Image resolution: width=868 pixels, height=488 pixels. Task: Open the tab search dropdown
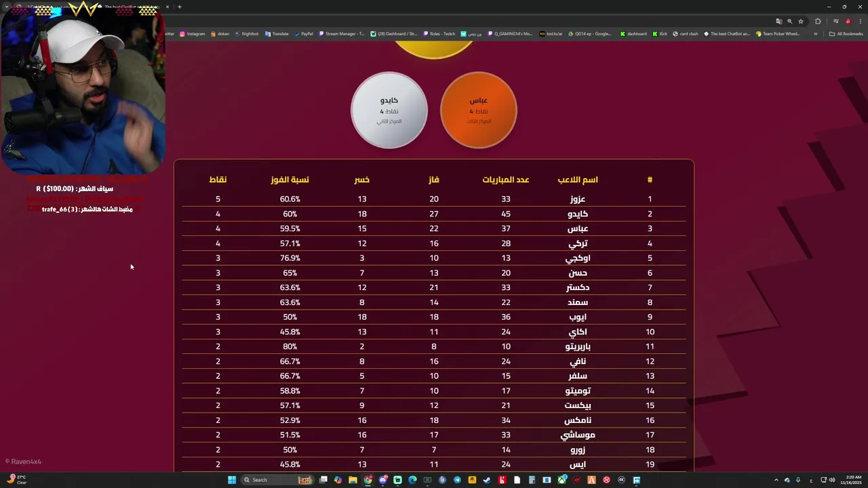[7, 7]
